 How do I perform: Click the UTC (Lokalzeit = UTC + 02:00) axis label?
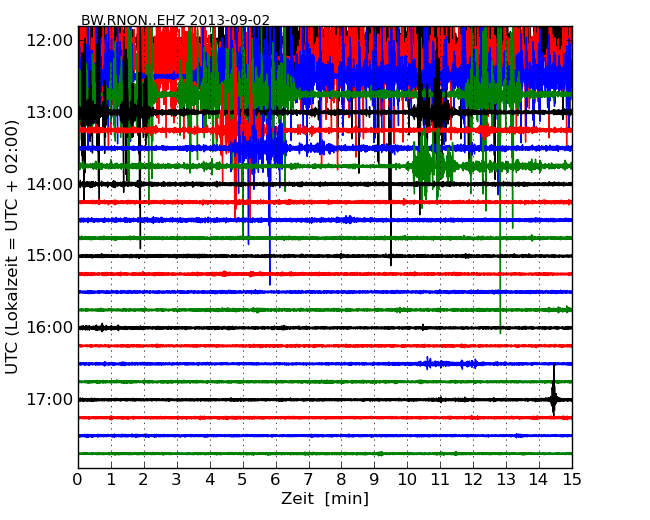pyautogui.click(x=12, y=248)
